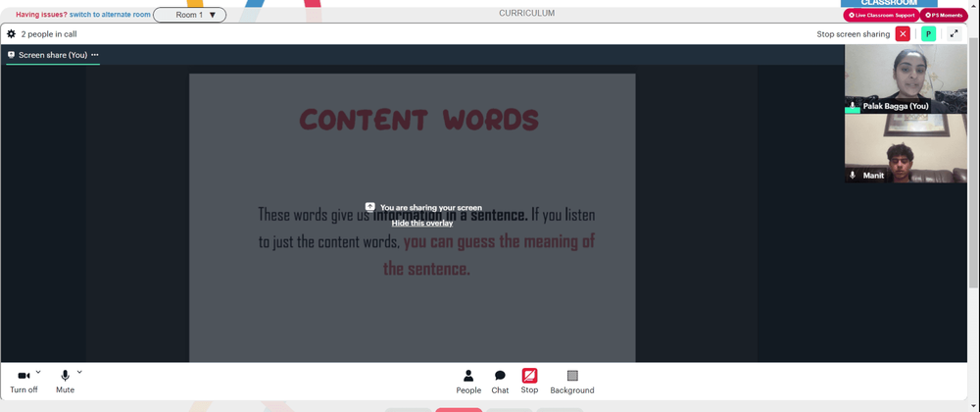Screen dimensions: 980x412
Task: Select Palak Bagga video thumbnail
Action: click(906, 78)
